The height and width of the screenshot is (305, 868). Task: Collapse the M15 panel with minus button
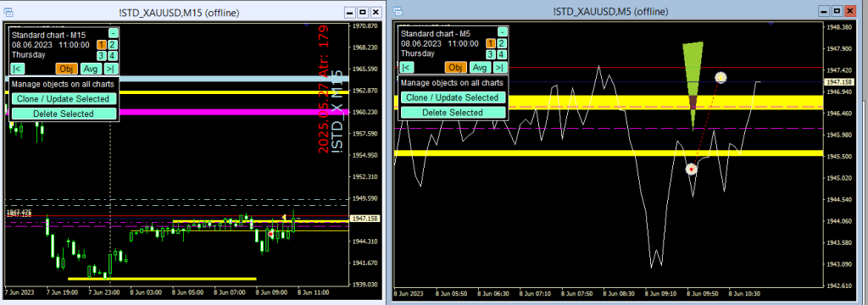113,33
